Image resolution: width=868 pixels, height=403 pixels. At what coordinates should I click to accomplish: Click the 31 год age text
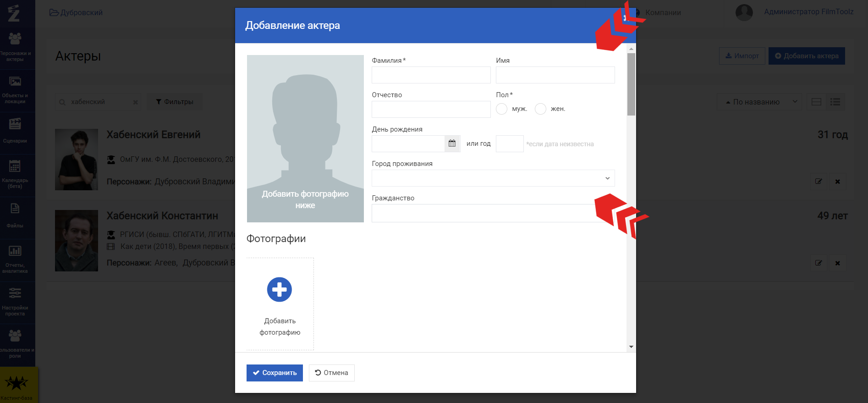pos(833,135)
